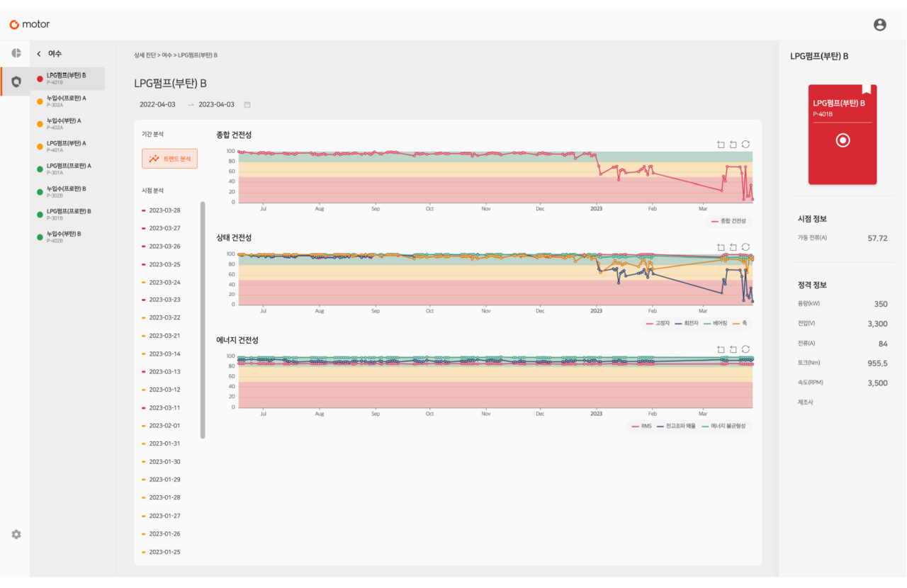907x588 pixels.
Task: Open the settings gear in sidebar
Action: (16, 534)
